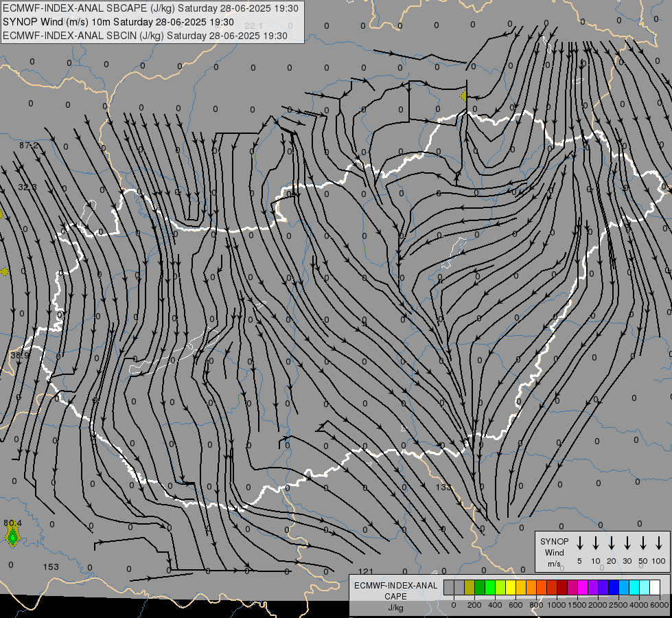672x618 pixels.
Task: Click the 2500 tick on CAPE scale
Action: pyautogui.click(x=618, y=605)
